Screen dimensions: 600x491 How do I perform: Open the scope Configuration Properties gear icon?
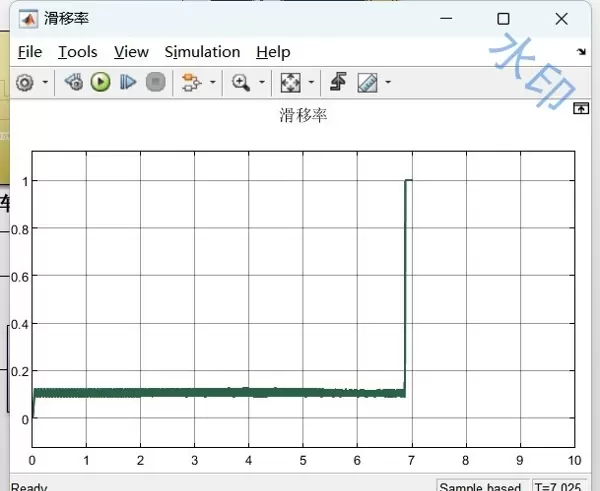pyautogui.click(x=24, y=83)
